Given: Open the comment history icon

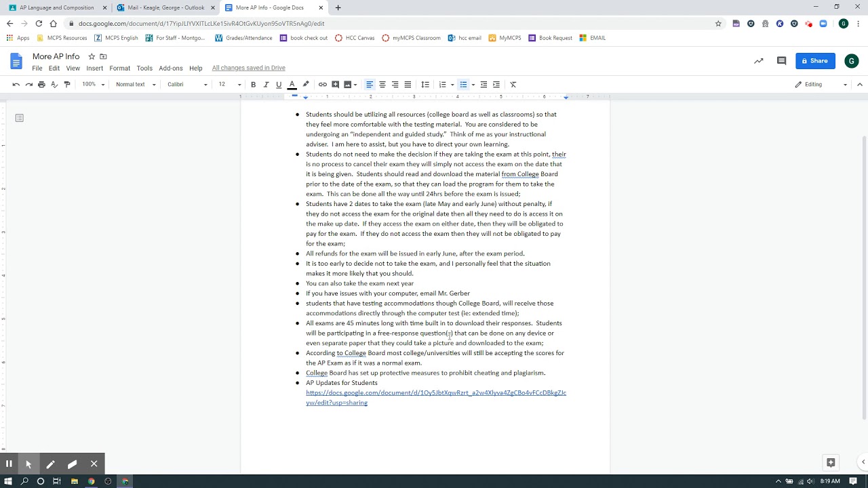Looking at the screenshot, I should click(781, 61).
